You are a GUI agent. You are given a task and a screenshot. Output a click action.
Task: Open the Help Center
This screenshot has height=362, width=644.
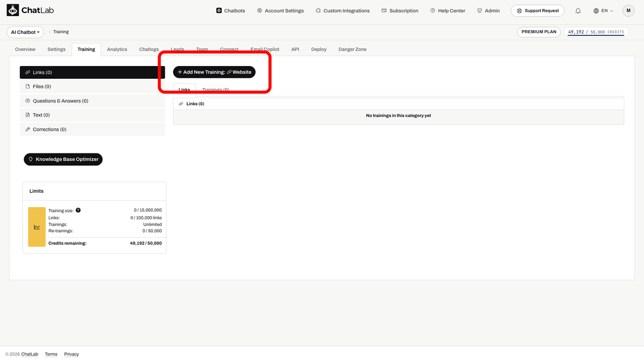point(448,11)
